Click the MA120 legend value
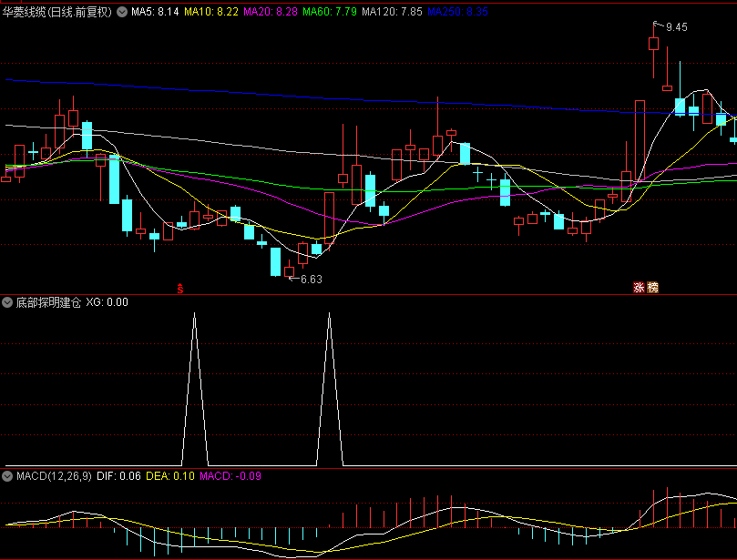The height and width of the screenshot is (560, 737). (393, 13)
